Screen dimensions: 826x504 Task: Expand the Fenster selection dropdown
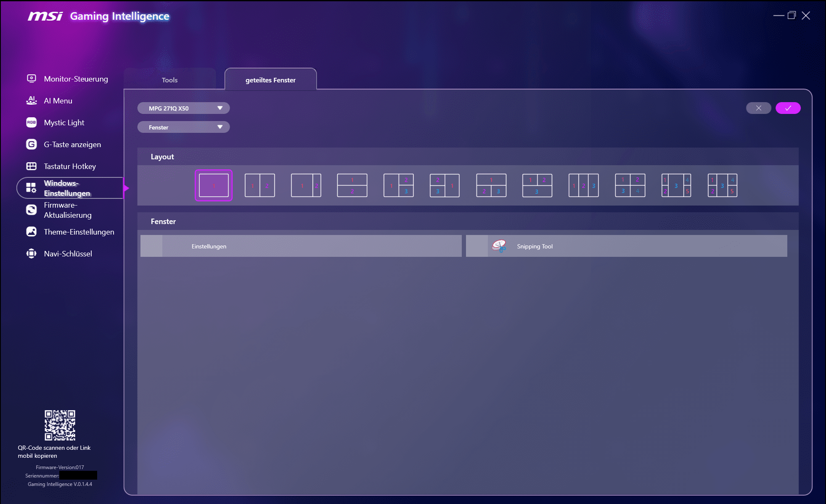click(183, 127)
